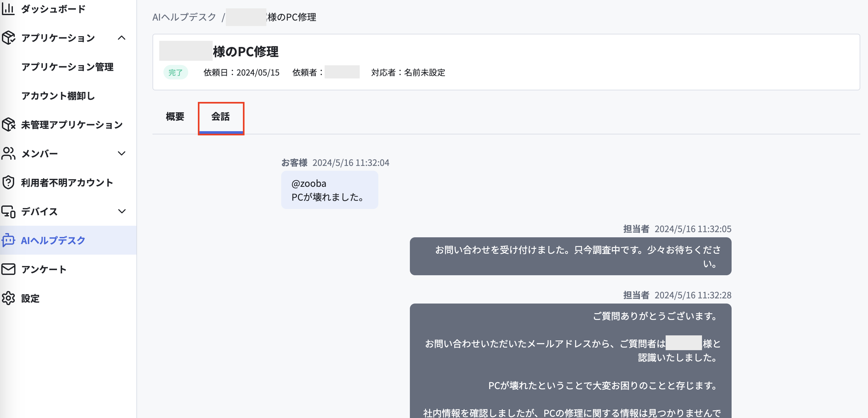Click the 'ご質問ありがとうございます。' reply text

coord(655,316)
